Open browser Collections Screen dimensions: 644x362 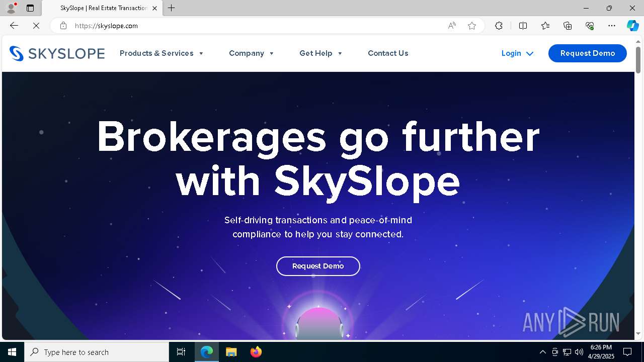click(x=568, y=26)
